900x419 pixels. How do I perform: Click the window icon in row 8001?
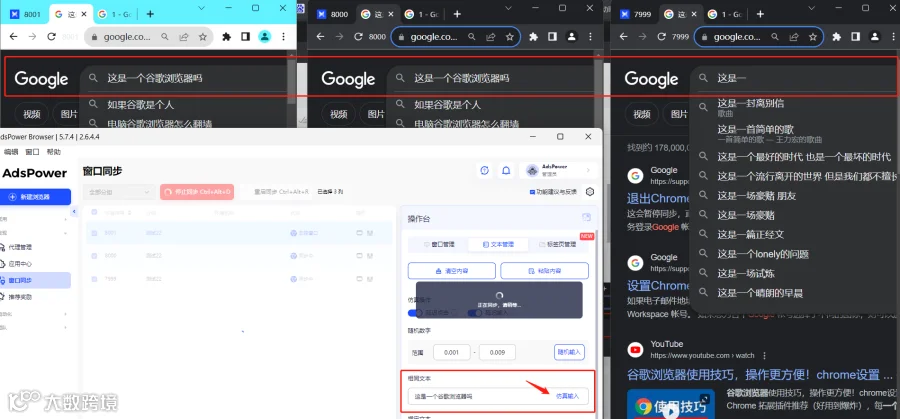359,233
